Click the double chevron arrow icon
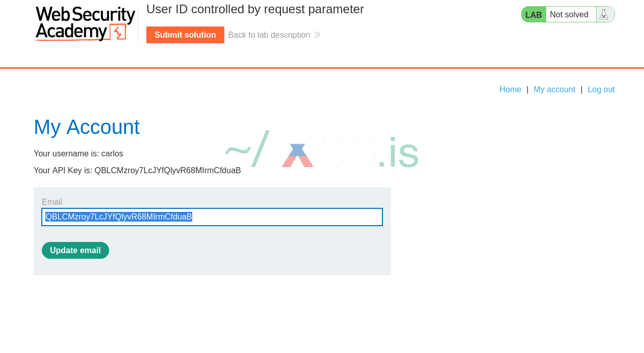 [x=317, y=35]
